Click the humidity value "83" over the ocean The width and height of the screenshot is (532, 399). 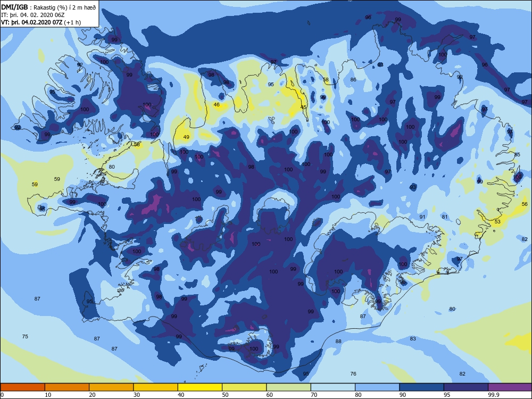pos(413,338)
